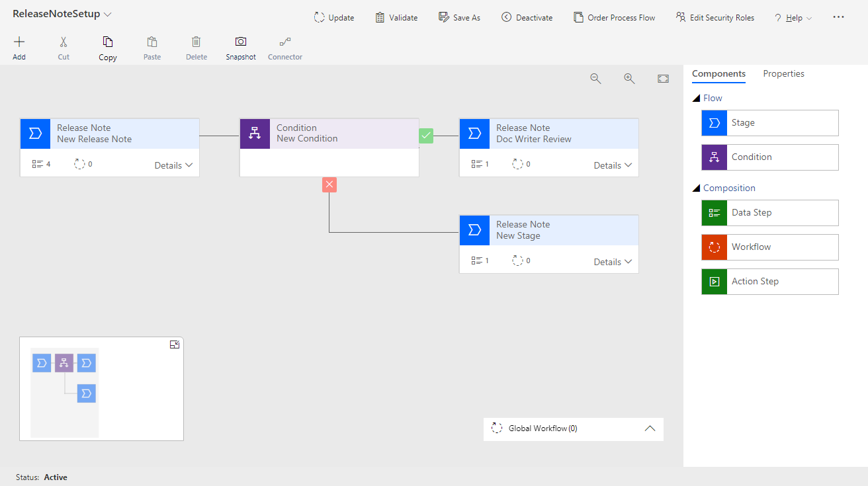The height and width of the screenshot is (486, 868).
Task: Toggle the minimap collapse icon
Action: coord(175,344)
